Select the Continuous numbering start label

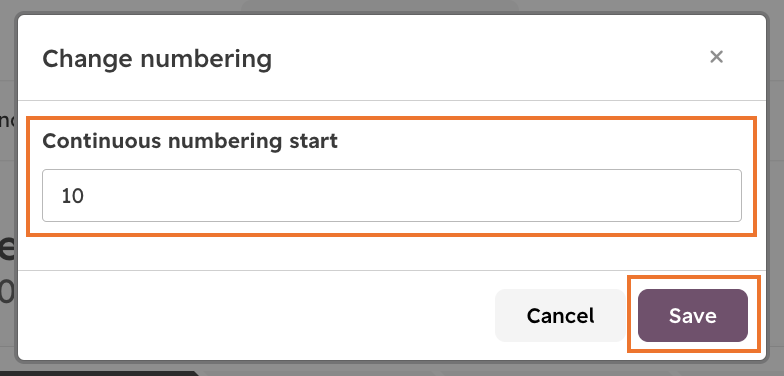click(x=190, y=141)
